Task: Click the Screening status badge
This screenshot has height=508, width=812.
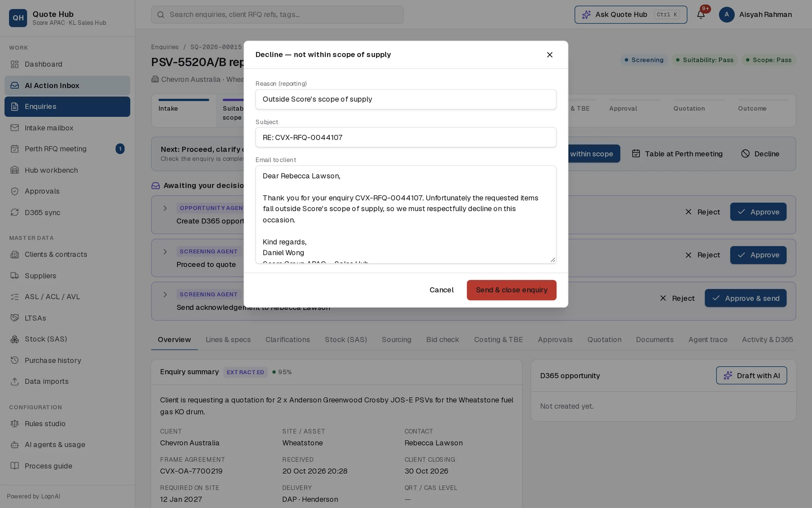Action: 644,60
